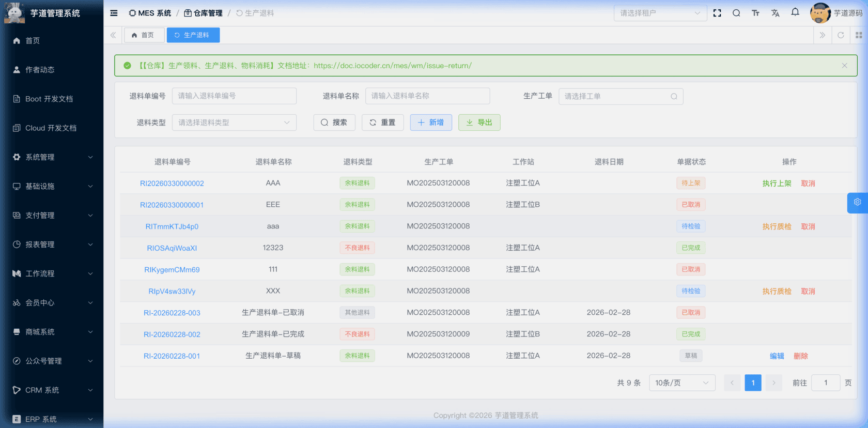Open the 10条/页 page size dropdown
868x428 pixels.
tap(682, 383)
